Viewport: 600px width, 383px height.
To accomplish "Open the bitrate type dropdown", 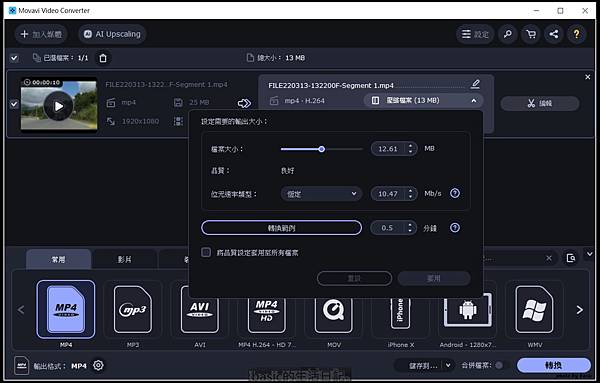I will pyautogui.click(x=321, y=194).
